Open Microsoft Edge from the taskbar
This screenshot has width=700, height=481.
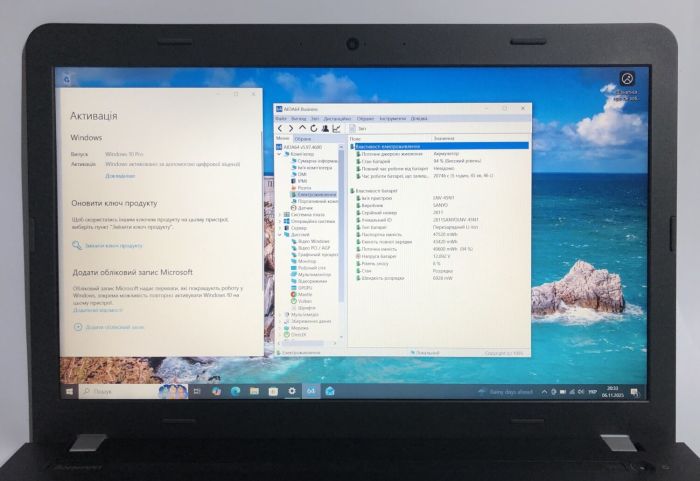click(235, 392)
